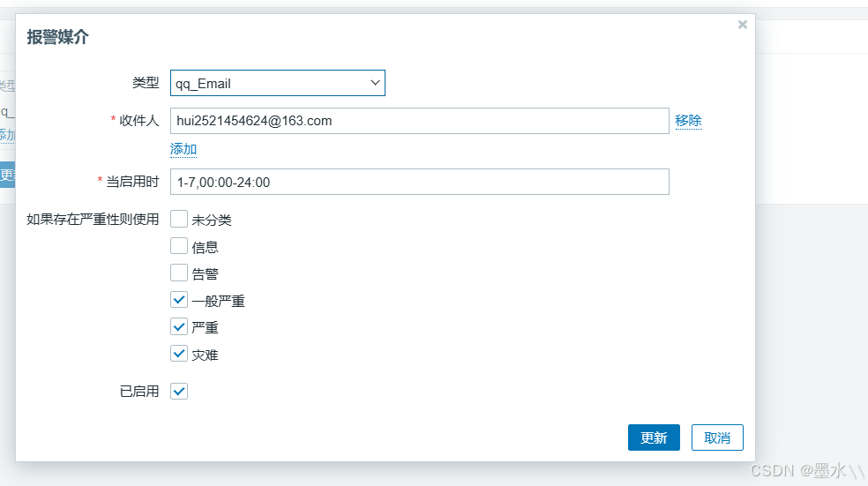Enable the 未分类 severity checkbox
Image resolution: width=868 pixels, height=486 pixels.
tap(179, 220)
